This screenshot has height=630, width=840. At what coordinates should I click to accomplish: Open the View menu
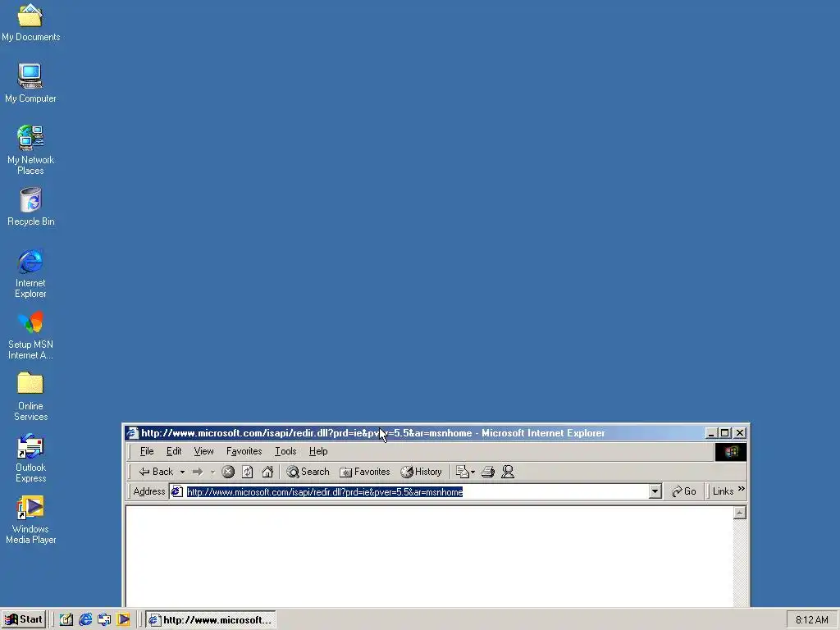203,451
